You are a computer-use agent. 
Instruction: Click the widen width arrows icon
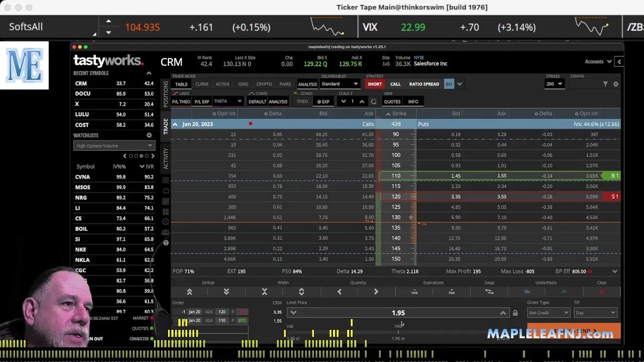point(301,292)
